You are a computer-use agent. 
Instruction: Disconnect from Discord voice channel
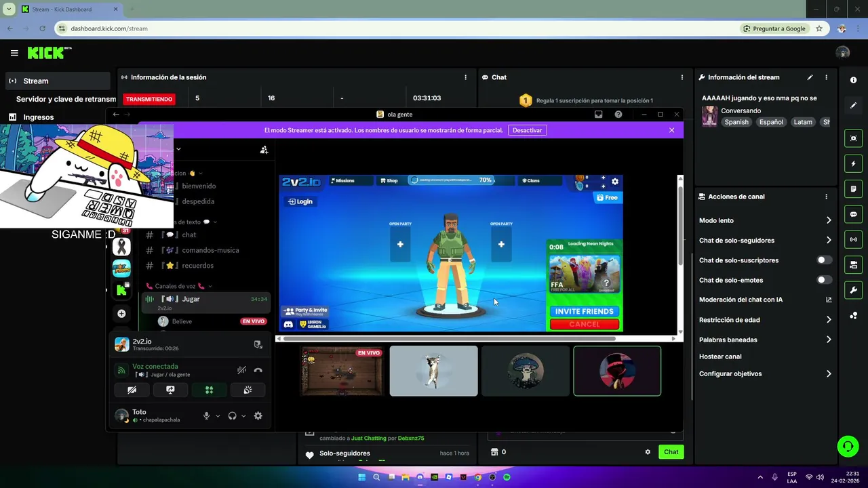258,370
